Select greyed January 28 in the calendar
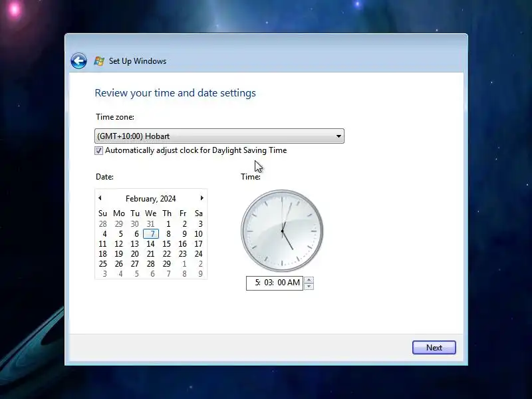 click(x=103, y=224)
